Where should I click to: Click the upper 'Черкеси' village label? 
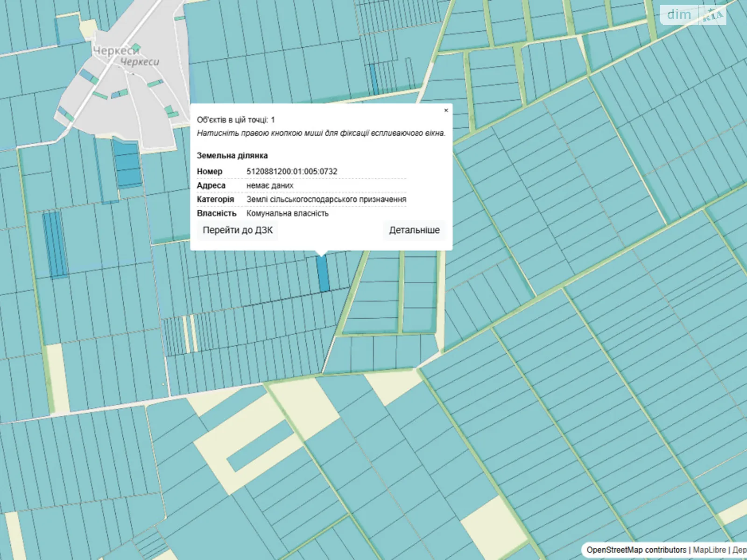(x=116, y=50)
